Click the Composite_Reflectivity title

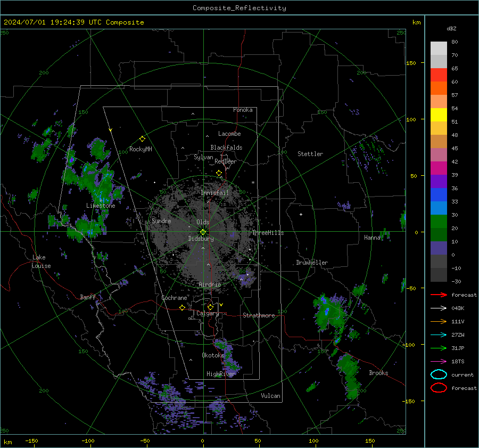coord(240,8)
